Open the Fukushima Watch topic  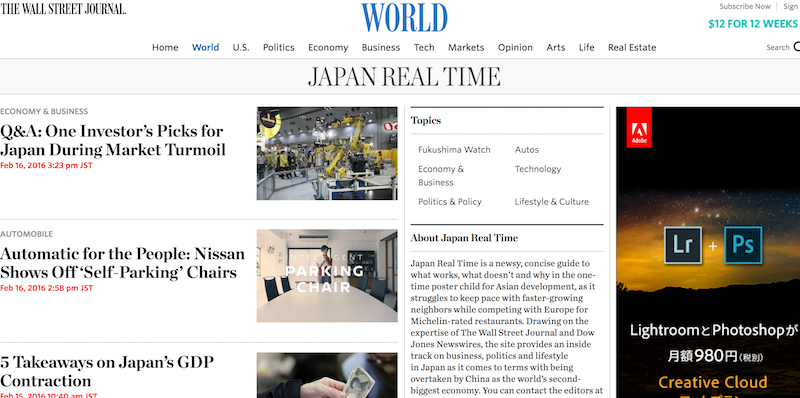(454, 150)
